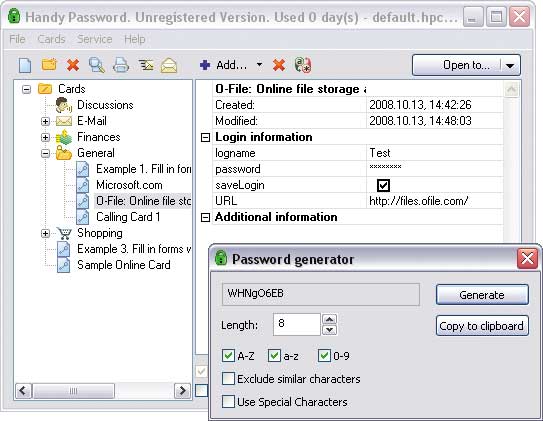Collapse the Login information section
Image resolution: width=543 pixels, height=421 pixels.
(205, 138)
